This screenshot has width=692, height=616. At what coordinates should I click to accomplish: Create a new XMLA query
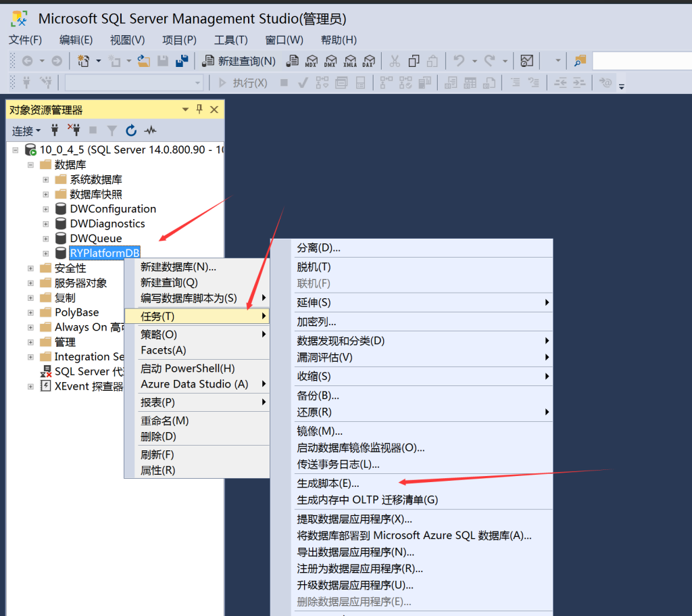tap(349, 61)
